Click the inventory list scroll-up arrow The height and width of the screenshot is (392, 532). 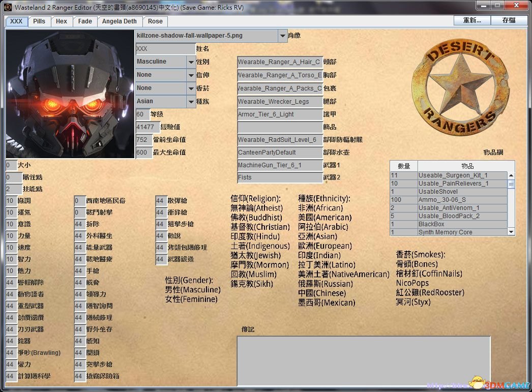pos(511,175)
